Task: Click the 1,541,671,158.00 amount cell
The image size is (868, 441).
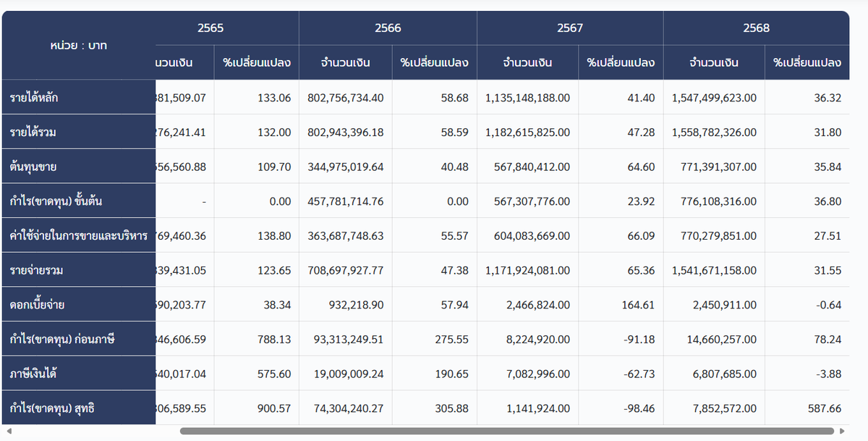Action: (x=715, y=270)
